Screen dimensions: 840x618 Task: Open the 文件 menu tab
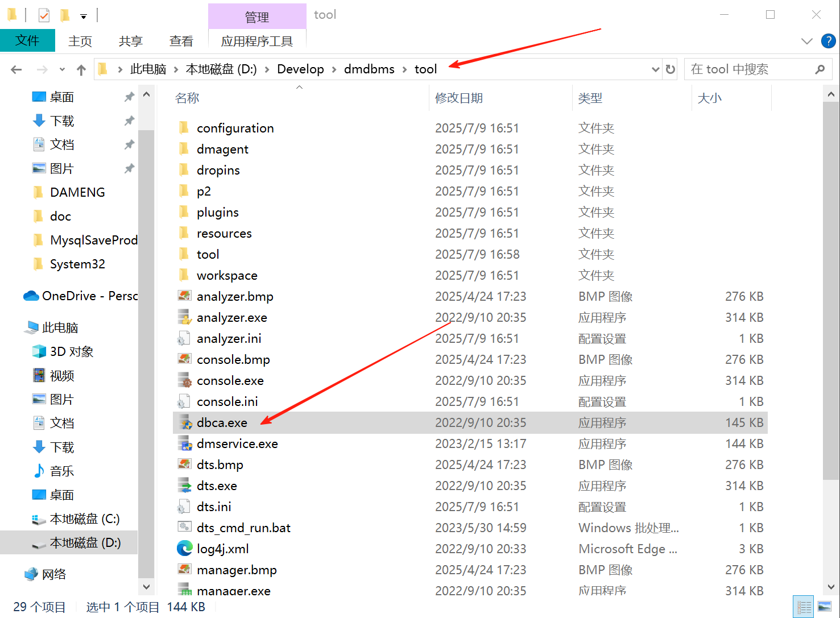pyautogui.click(x=27, y=40)
